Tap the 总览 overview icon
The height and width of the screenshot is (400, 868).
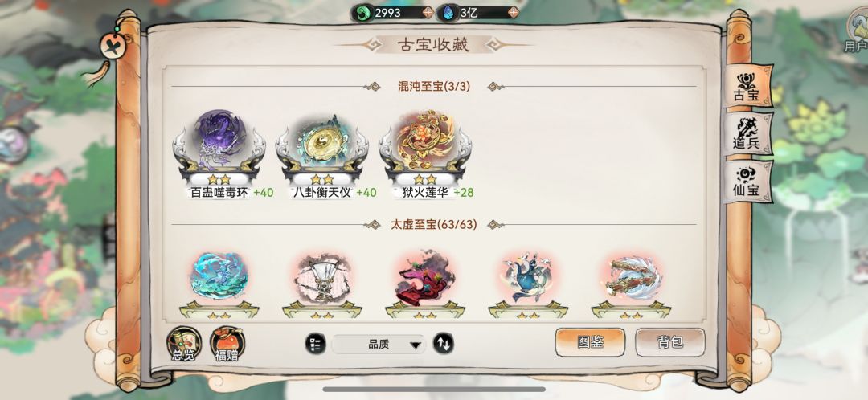pos(184,344)
